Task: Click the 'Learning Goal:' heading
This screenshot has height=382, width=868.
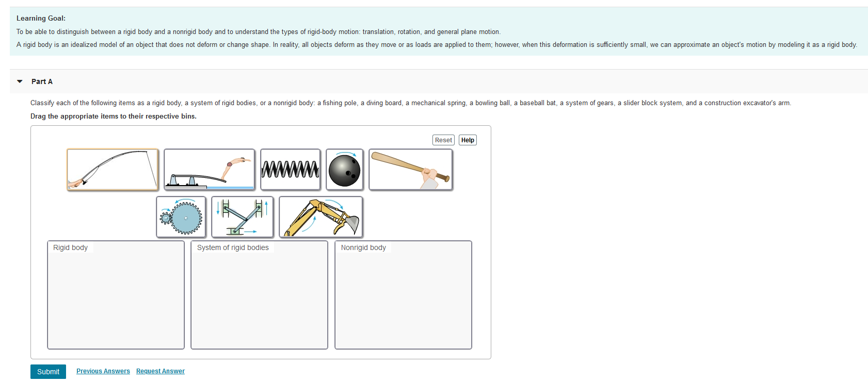Action: point(41,18)
